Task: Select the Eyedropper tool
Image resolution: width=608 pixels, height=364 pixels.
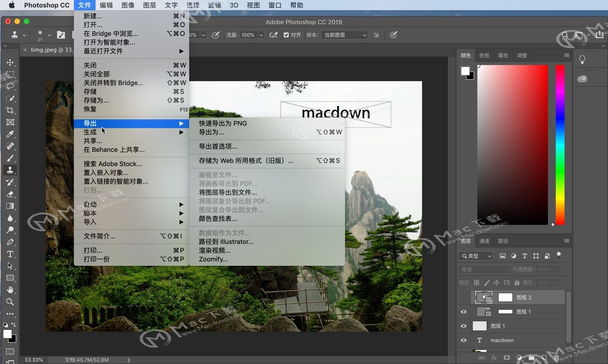Action: [10, 134]
